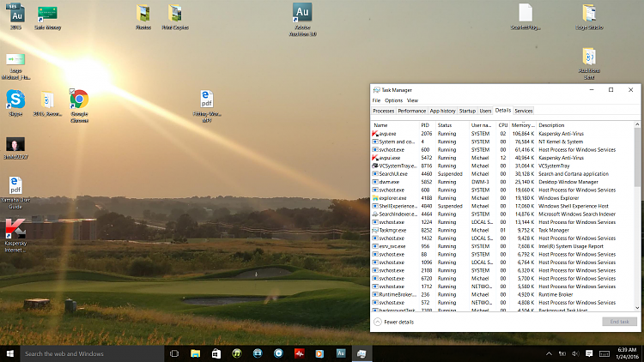Click the Windows Start button
Viewport: 644px width, 362px height.
click(x=9, y=353)
